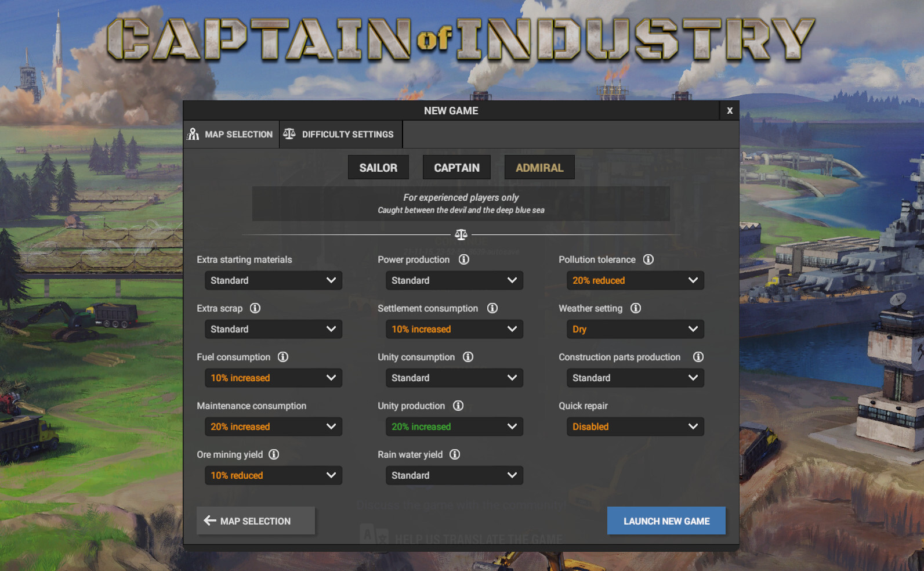Expand Rain water yield Standard dropdown
This screenshot has width=924, height=571.
point(454,475)
